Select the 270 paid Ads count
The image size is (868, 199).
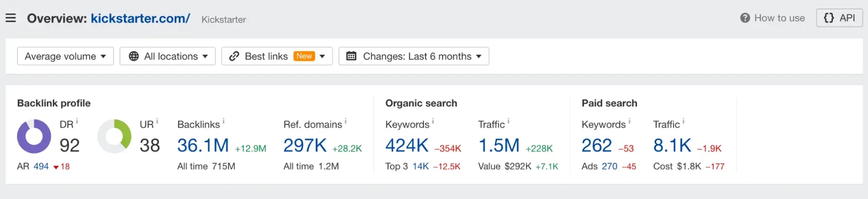coord(609,166)
